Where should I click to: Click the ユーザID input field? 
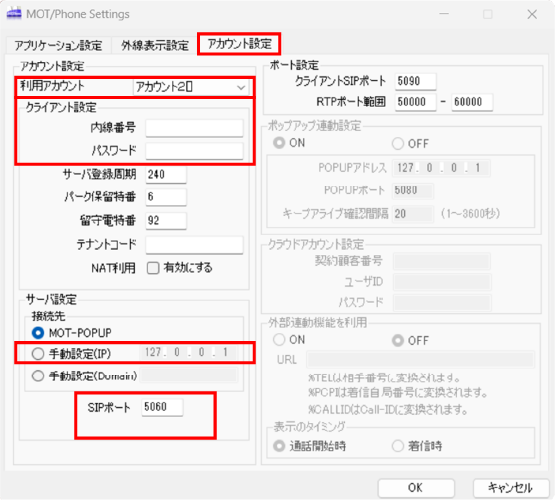click(x=442, y=282)
